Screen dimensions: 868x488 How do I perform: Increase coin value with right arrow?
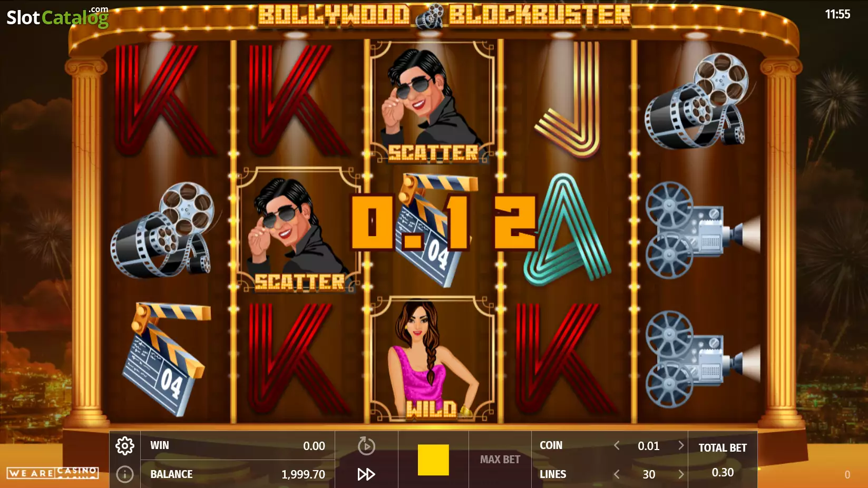pyautogui.click(x=681, y=445)
